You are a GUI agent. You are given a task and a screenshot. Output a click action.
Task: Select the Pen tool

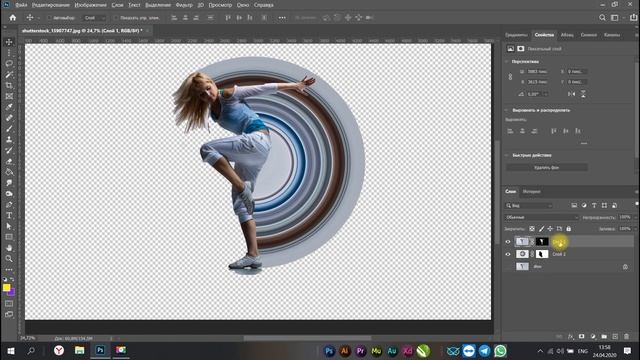click(9, 204)
